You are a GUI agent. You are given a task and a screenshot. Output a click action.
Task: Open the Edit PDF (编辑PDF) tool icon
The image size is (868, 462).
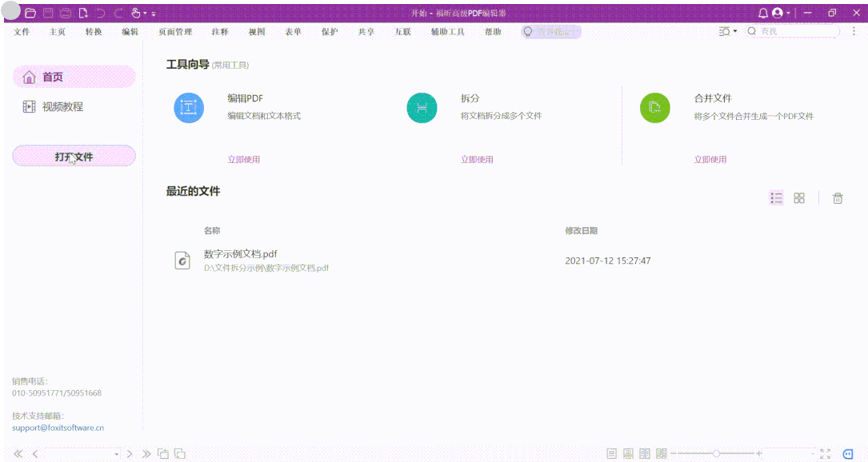pyautogui.click(x=189, y=107)
